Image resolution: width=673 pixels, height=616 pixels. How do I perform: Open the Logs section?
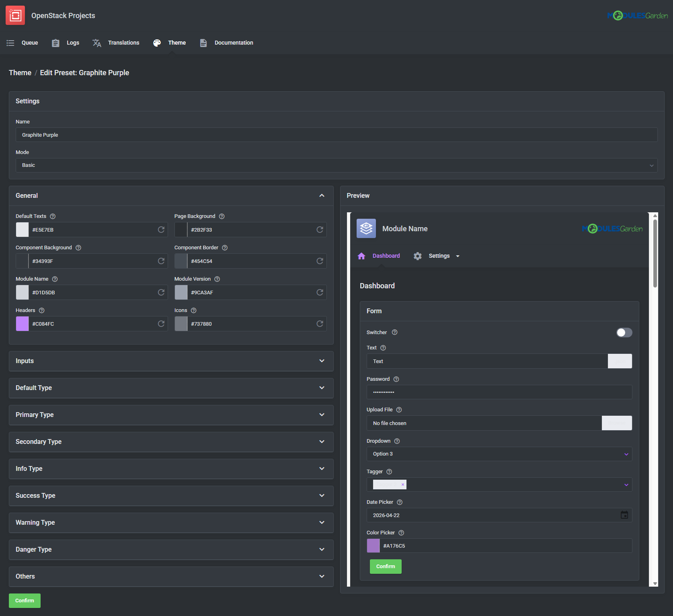click(x=72, y=43)
